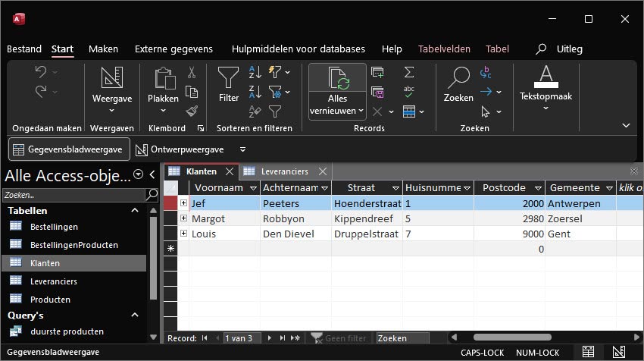This screenshot has height=361, width=644.
Task: Expand the subdatasheet for Jef
Action: click(x=183, y=203)
